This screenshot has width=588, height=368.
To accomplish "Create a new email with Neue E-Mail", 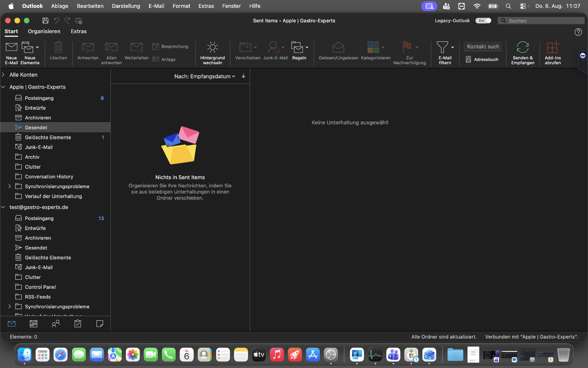I will [x=11, y=53].
